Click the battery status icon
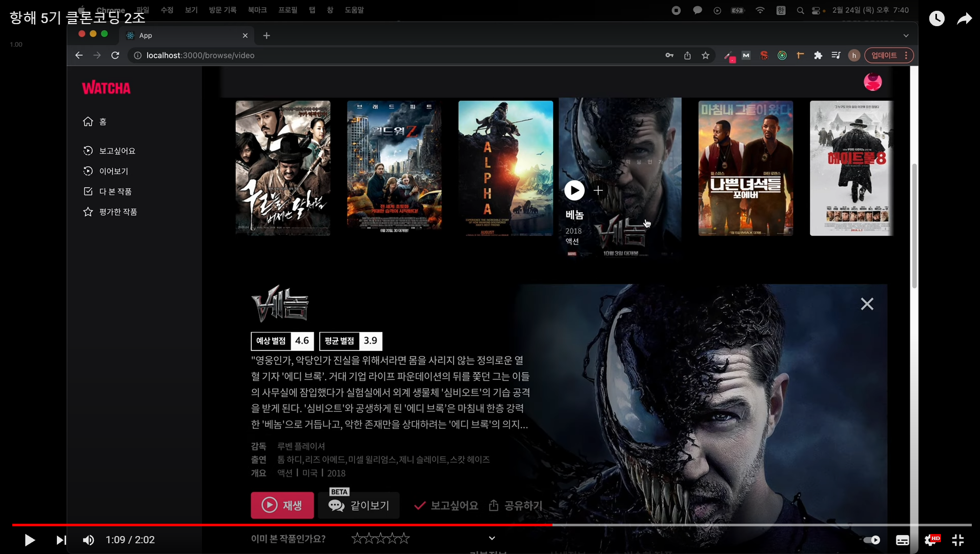The width and height of the screenshot is (980, 554). point(738,10)
